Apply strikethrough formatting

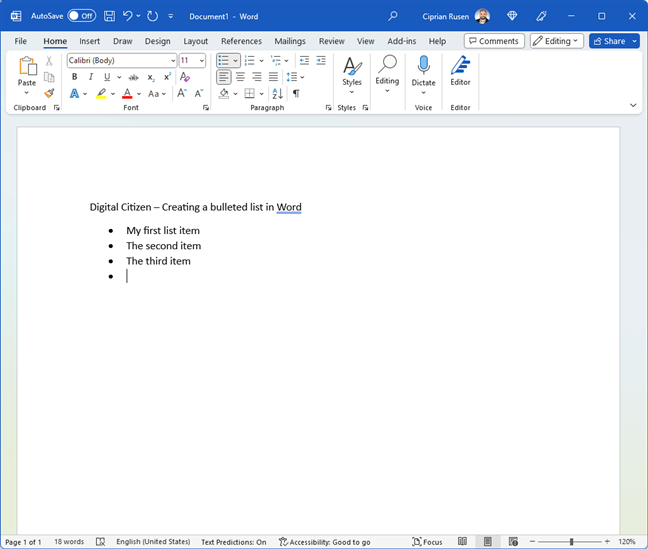pos(133,77)
